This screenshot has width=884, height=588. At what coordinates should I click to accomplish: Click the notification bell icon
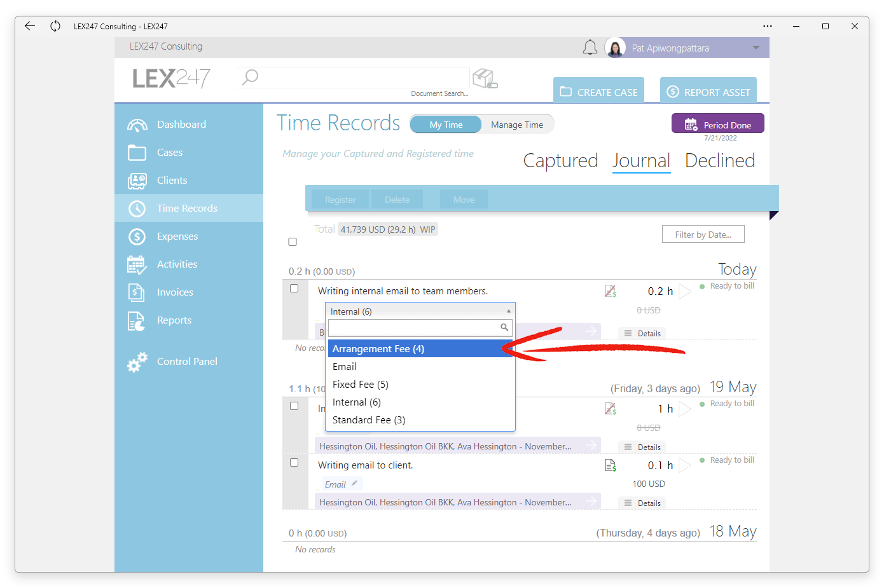(x=590, y=48)
